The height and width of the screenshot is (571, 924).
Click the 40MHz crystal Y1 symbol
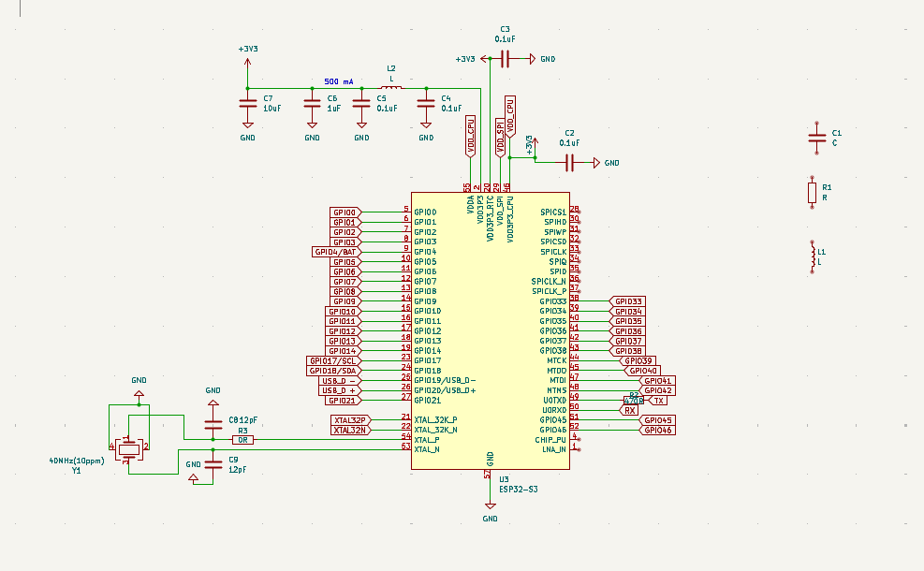point(129,449)
